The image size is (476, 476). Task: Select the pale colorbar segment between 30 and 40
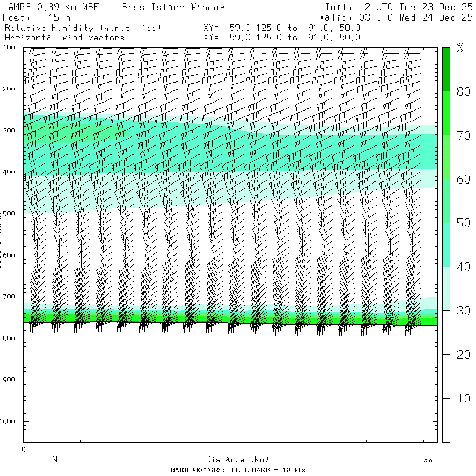[446, 288]
